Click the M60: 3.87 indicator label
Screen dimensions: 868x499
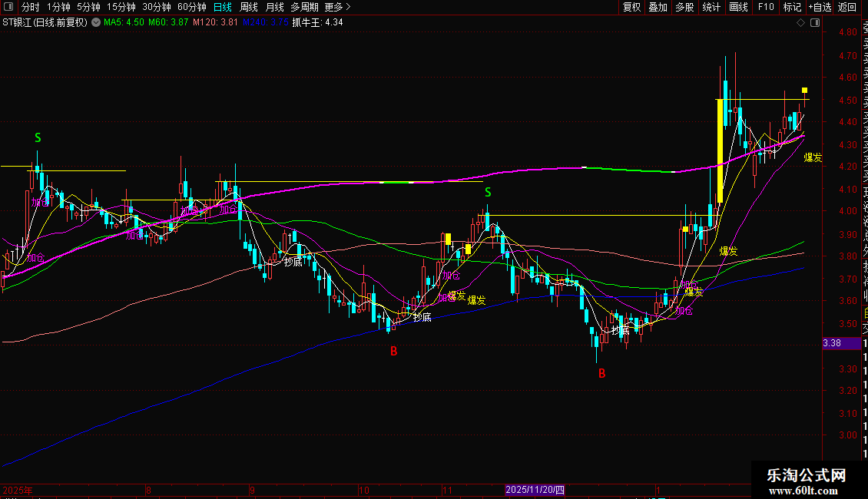click(168, 23)
